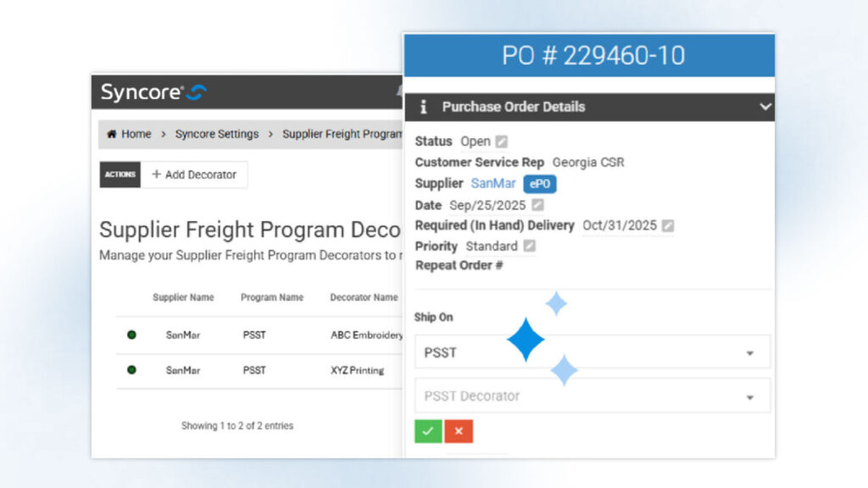Toggle the green status dot for XYZ Printing
Viewport: 868px width, 488px height.
(131, 370)
